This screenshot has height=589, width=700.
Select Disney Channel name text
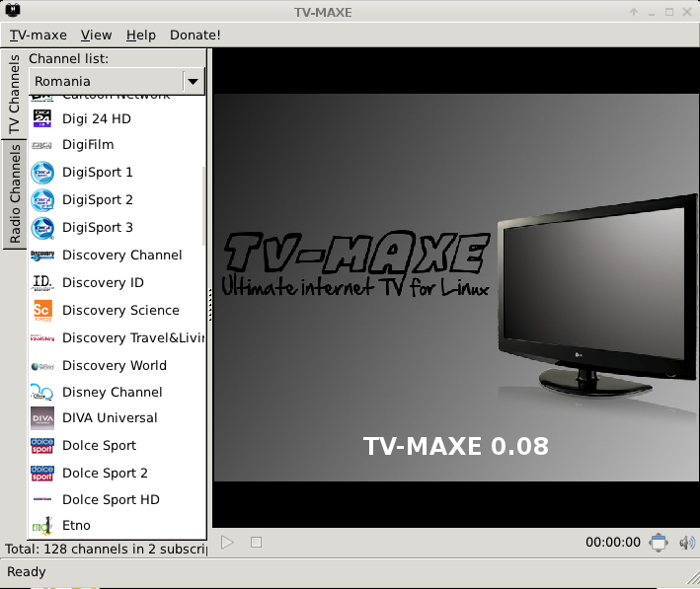point(113,393)
